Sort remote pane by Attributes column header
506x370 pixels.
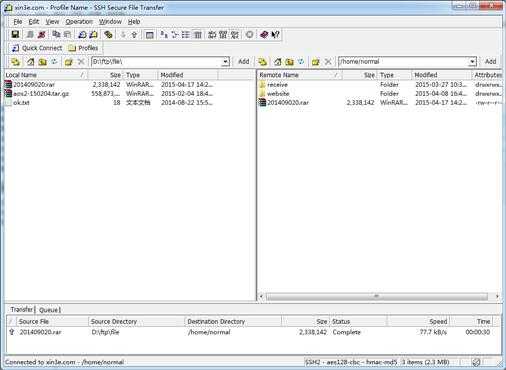(x=487, y=75)
